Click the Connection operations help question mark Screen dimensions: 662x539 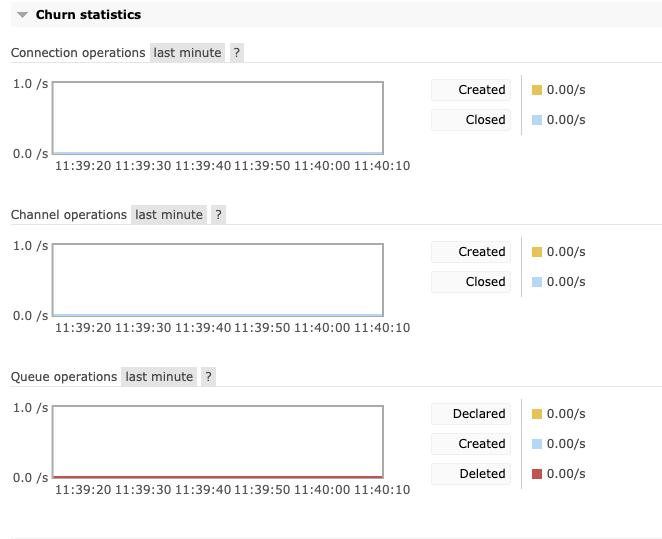click(x=236, y=52)
